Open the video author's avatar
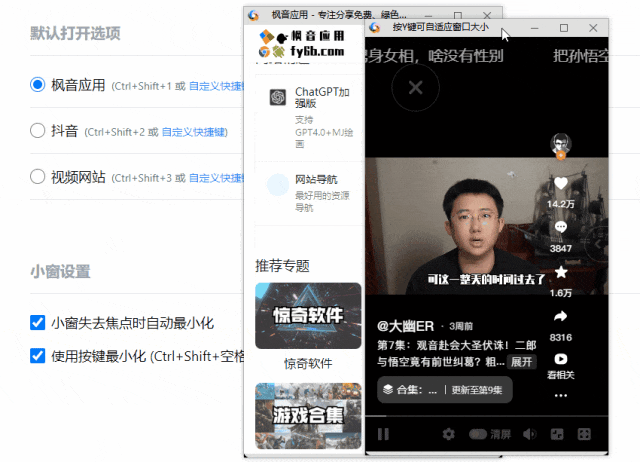640x462 pixels. [x=561, y=144]
